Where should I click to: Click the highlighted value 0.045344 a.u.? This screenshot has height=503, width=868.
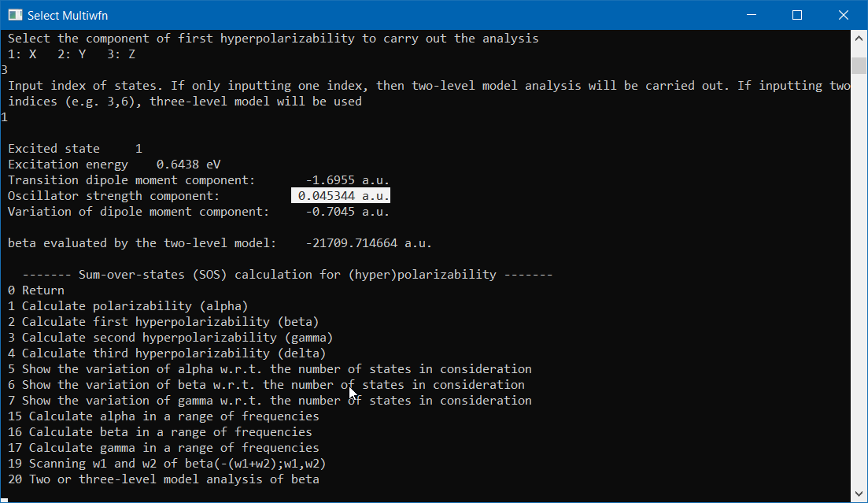(x=341, y=195)
